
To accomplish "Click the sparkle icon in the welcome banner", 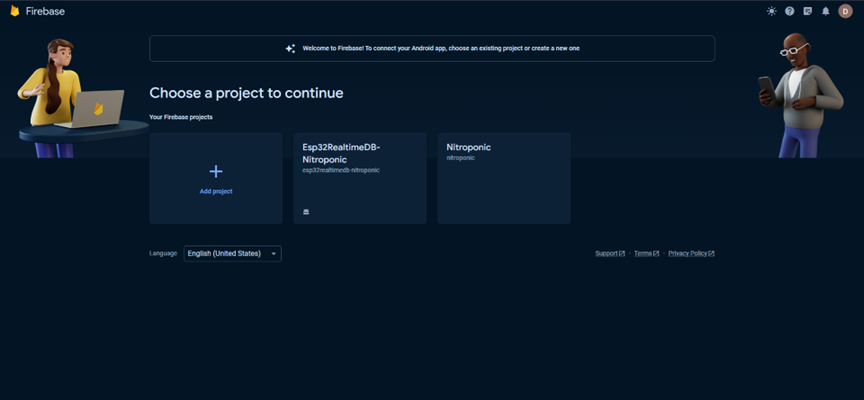I will click(x=290, y=48).
